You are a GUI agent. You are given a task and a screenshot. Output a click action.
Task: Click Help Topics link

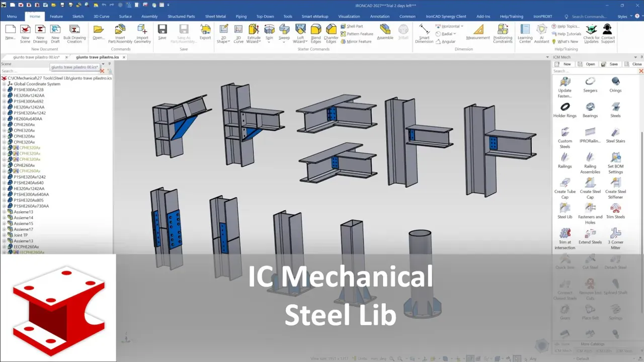(x=565, y=26)
